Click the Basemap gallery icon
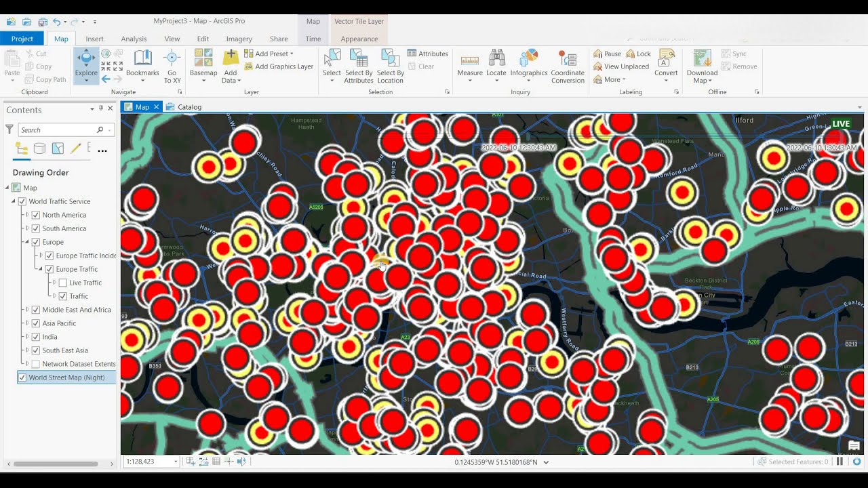Image resolution: width=868 pixels, height=488 pixels. (x=203, y=58)
